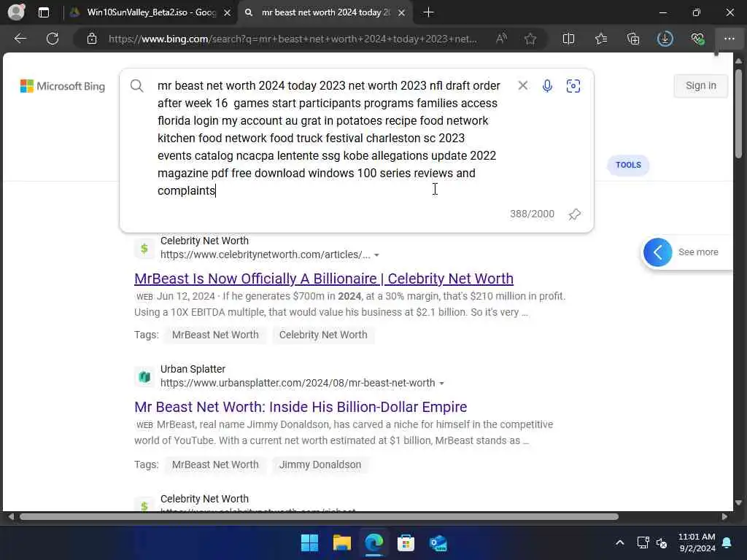
Task: Click the Edge taskbar icon
Action: pyautogui.click(x=374, y=542)
